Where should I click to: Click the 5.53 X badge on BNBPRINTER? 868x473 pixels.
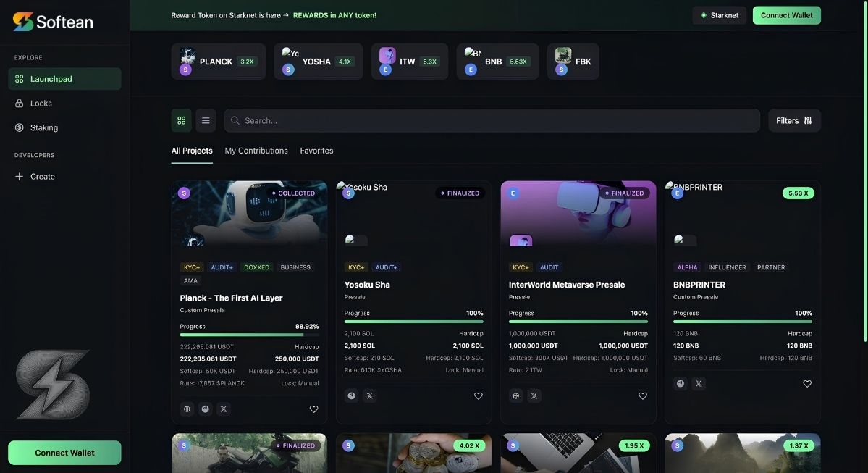point(799,193)
